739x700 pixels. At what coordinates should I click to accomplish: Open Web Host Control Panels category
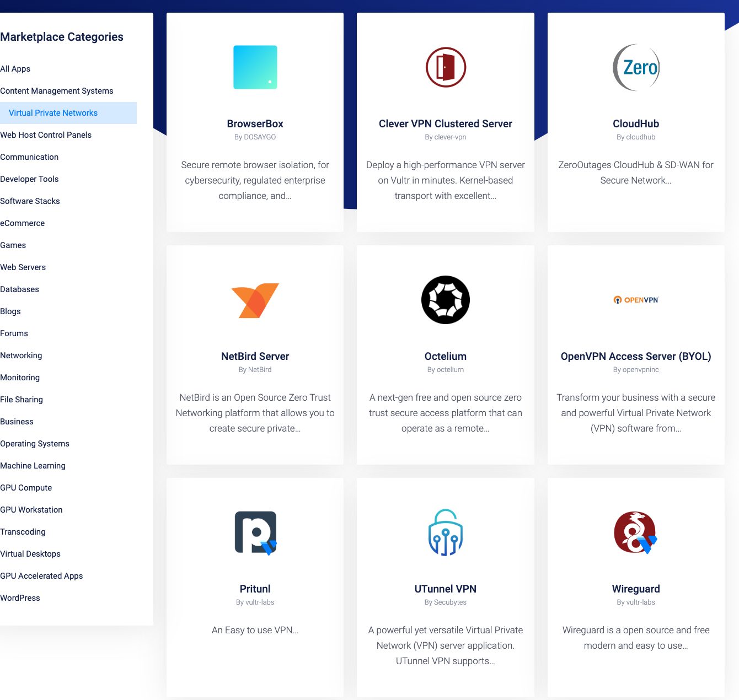[46, 135]
